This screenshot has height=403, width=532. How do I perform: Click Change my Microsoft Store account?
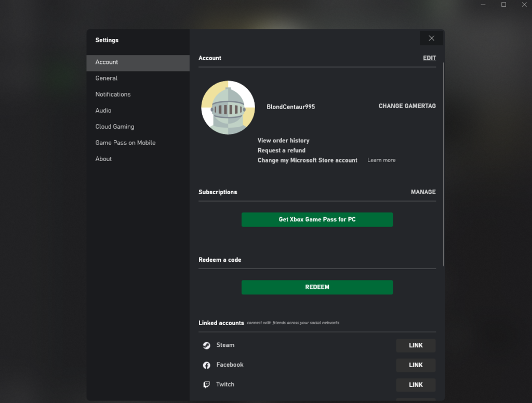[308, 160]
